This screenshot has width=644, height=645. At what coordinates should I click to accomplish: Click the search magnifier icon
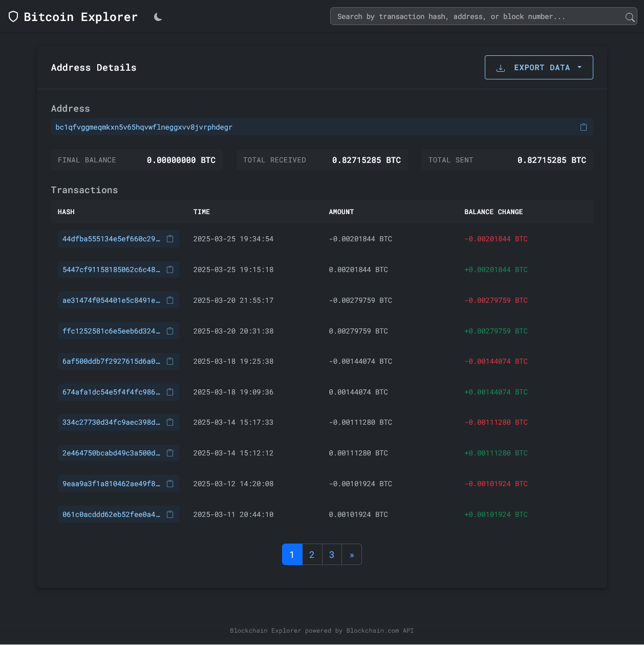[x=630, y=17]
